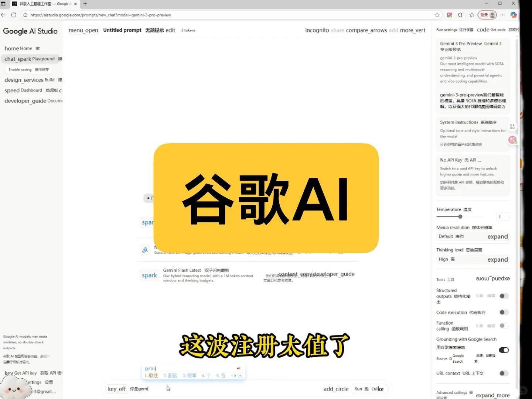The image size is (532, 399).
Task: Select Playground in the sidebar
Action: [x=31, y=59]
